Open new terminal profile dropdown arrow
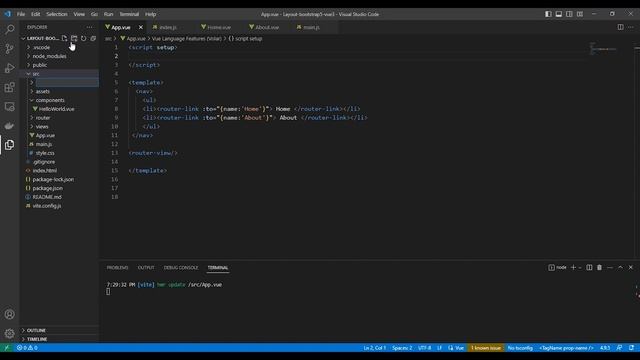This screenshot has height=360, width=640. (x=580, y=267)
